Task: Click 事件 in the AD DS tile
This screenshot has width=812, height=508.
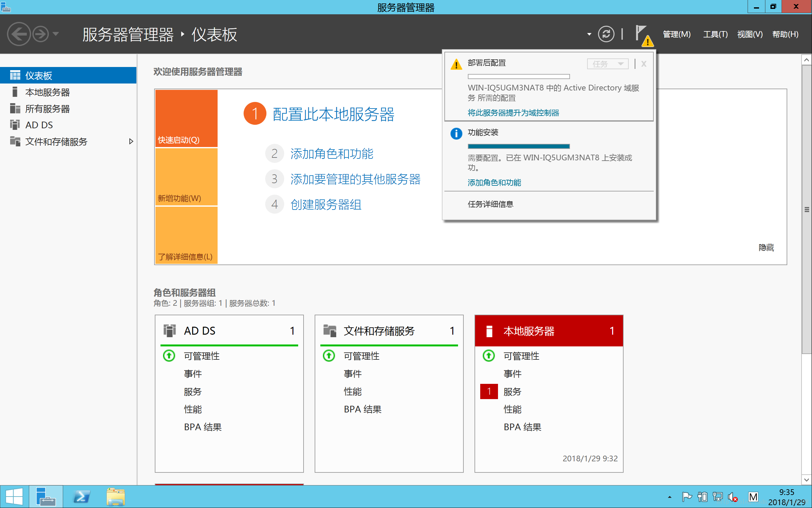Action: coord(193,374)
